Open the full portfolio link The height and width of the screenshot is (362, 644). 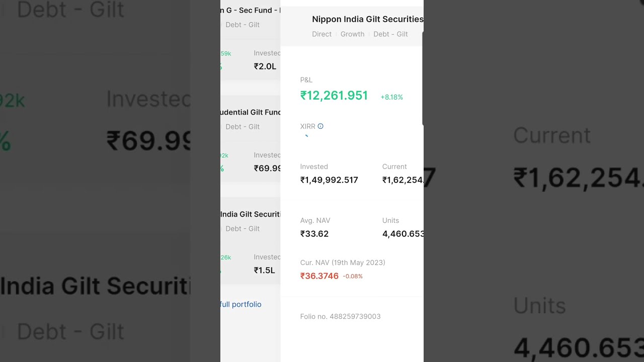(x=241, y=304)
